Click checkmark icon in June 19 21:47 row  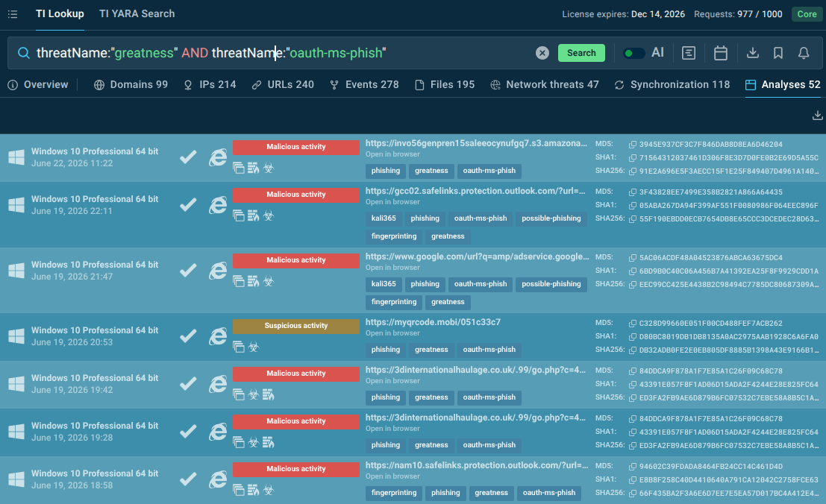pyautogui.click(x=188, y=271)
